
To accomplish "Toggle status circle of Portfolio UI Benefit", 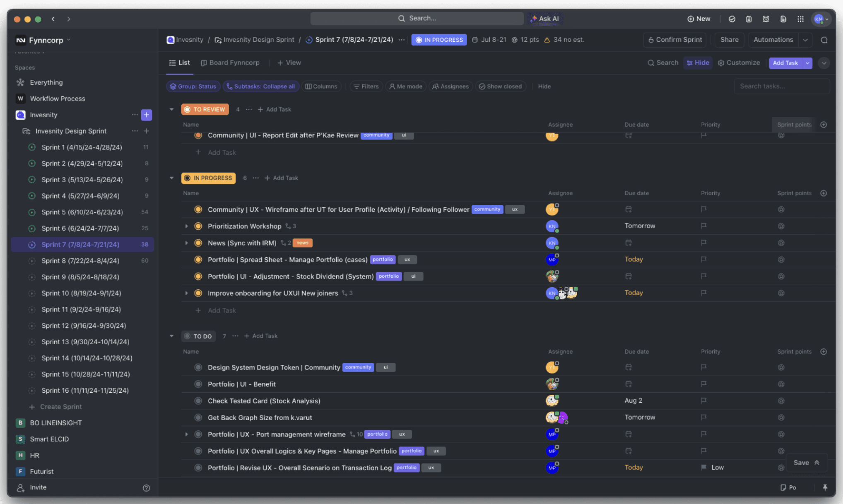I will (x=198, y=384).
